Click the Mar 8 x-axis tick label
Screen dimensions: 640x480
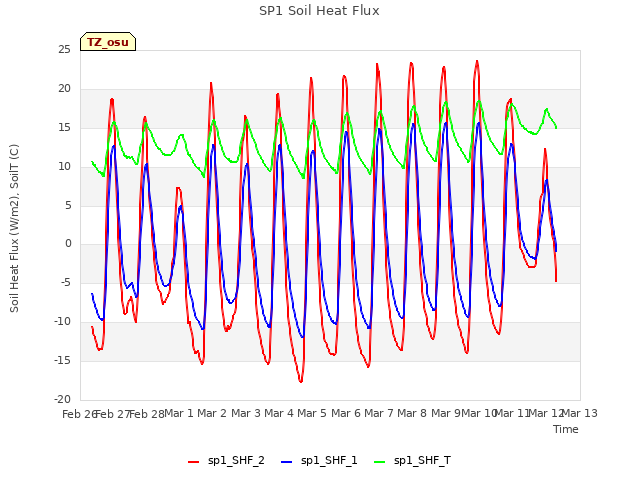412,413
